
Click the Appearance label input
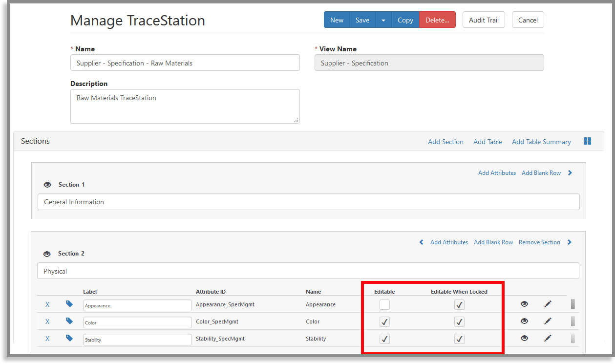point(137,305)
